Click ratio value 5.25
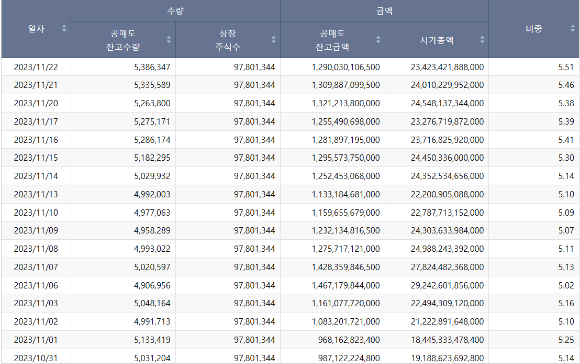The image size is (580, 364). click(566, 340)
